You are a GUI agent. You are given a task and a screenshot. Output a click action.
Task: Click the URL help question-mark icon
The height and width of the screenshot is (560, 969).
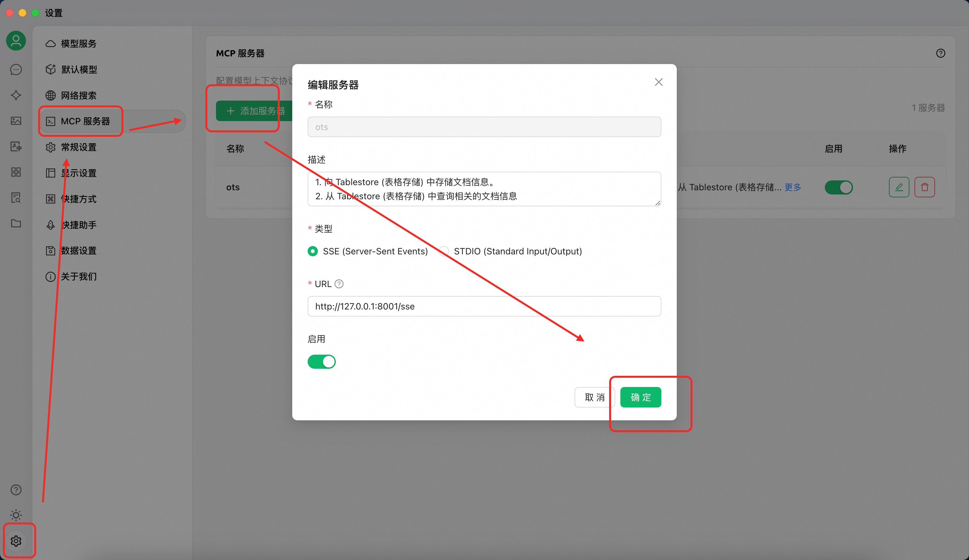click(x=339, y=284)
